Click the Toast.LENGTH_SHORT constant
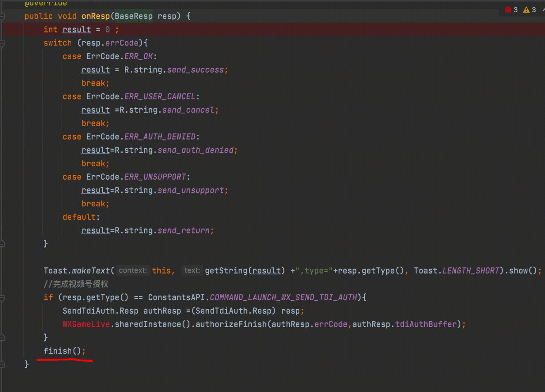 coord(470,271)
